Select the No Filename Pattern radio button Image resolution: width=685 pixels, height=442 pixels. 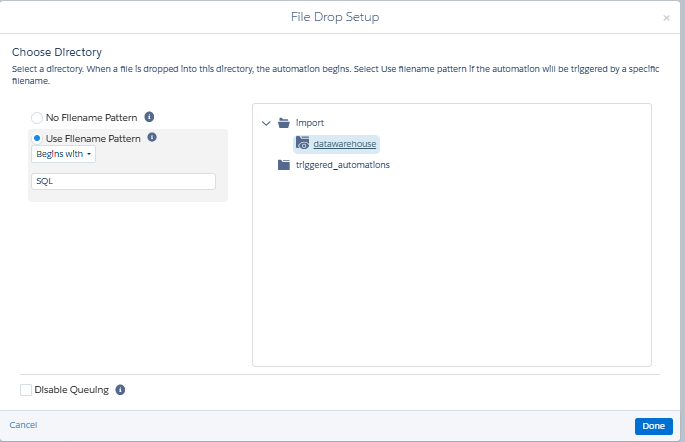tap(38, 117)
